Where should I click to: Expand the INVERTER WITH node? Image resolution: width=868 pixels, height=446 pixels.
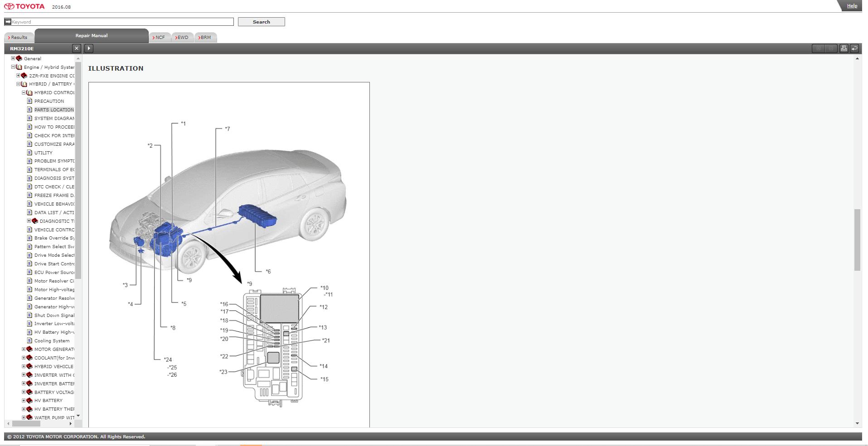coord(24,375)
